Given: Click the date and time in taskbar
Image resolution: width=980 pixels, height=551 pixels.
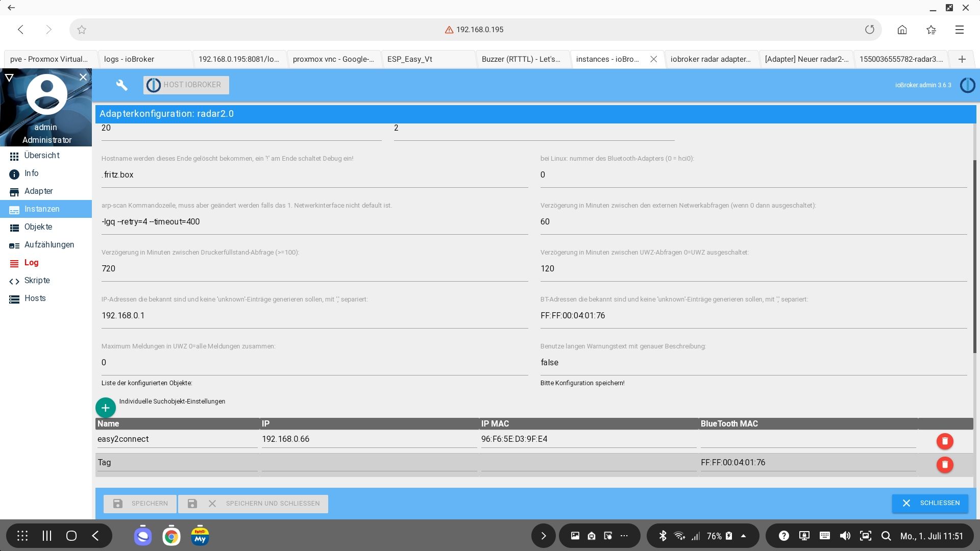Looking at the screenshot, I should (932, 536).
